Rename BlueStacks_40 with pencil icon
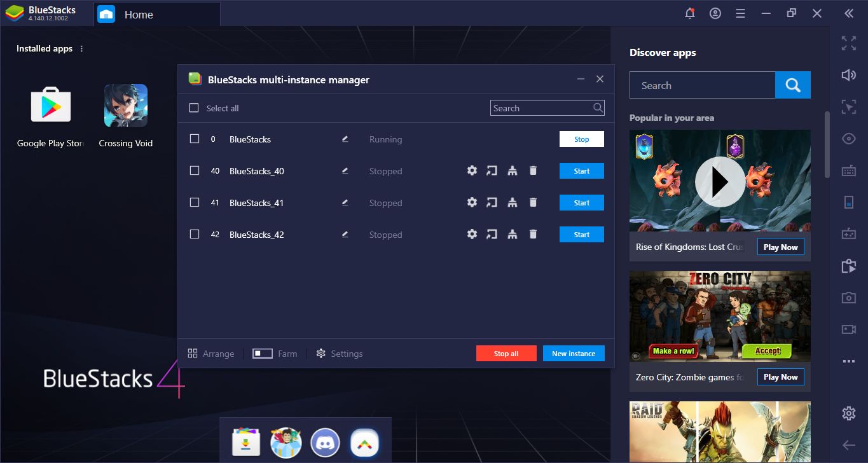 pyautogui.click(x=345, y=170)
